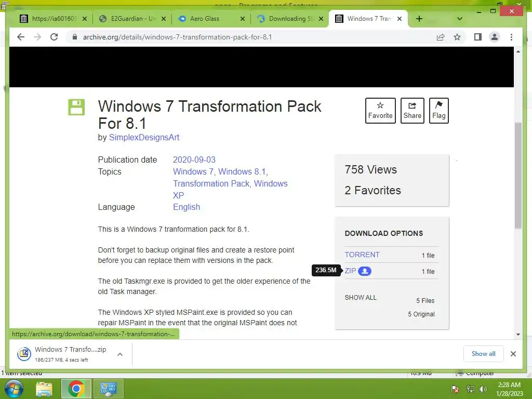The image size is (532, 399).
Task: Open the Chrome side panel
Action: (x=478, y=37)
